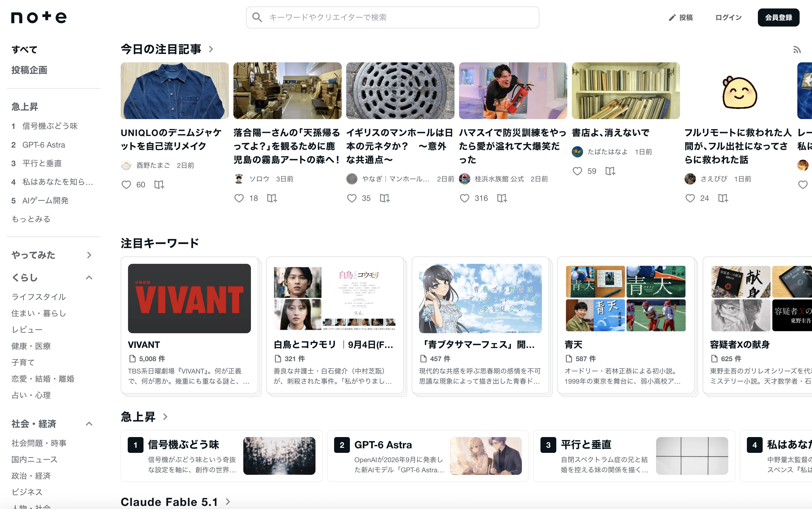Select レビュー subcategory
Screen dimensions: 812x509
27,330
